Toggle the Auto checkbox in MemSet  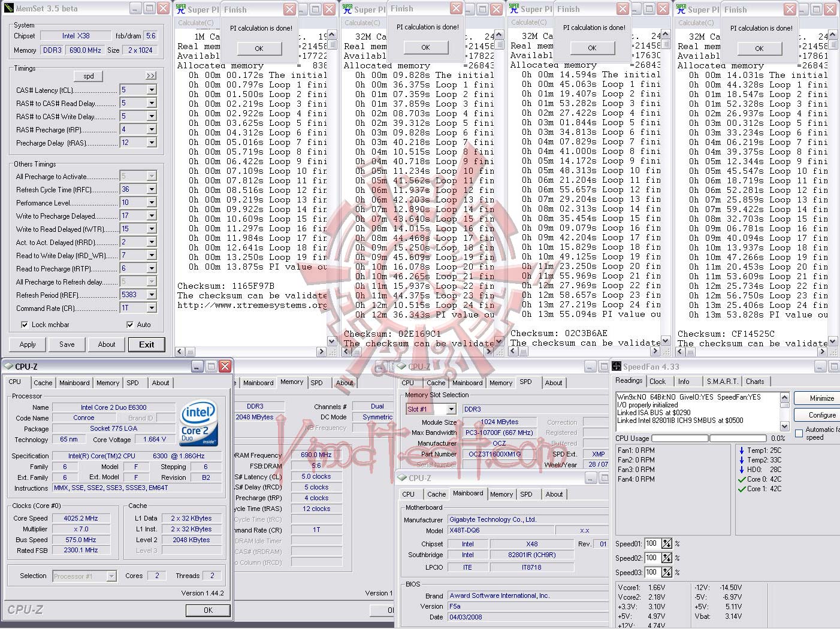coord(130,325)
